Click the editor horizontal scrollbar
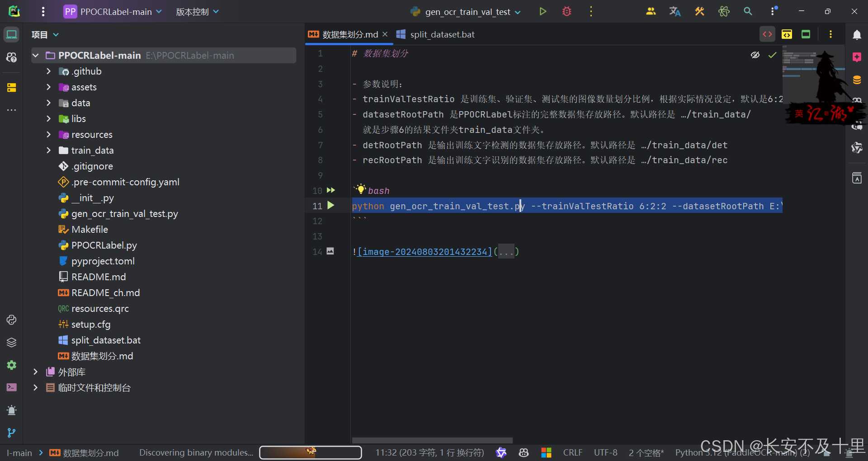Viewport: 868px width, 461px height. (432, 440)
